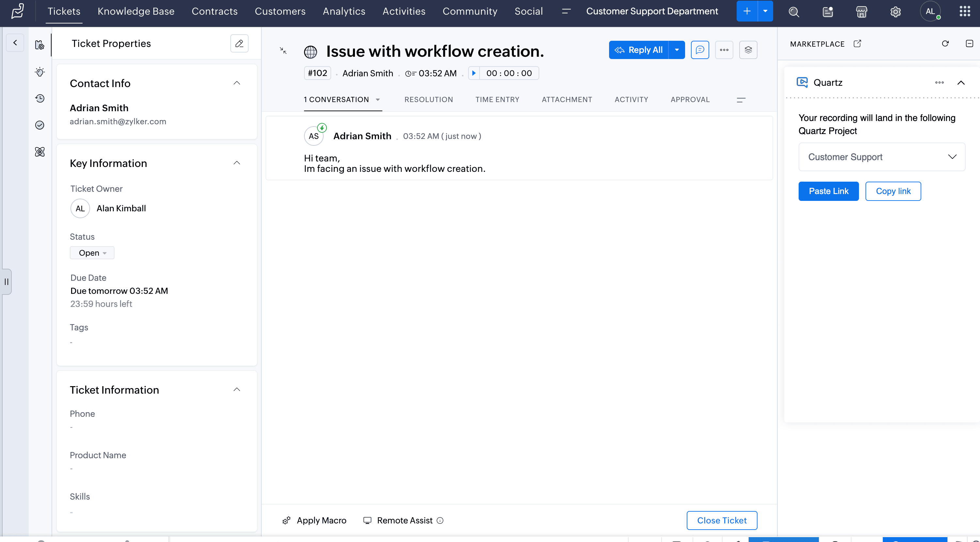Start the ticket timer play button

(x=474, y=73)
